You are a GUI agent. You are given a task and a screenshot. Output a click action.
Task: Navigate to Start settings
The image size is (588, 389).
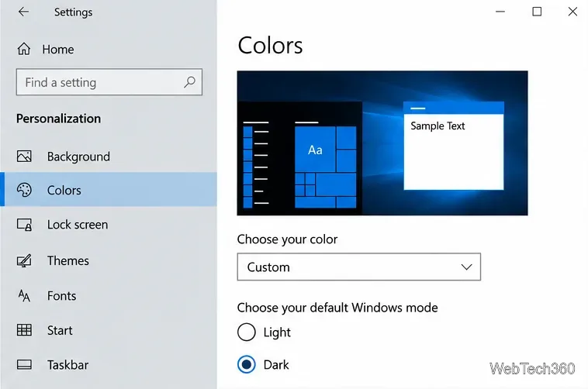[109, 330]
